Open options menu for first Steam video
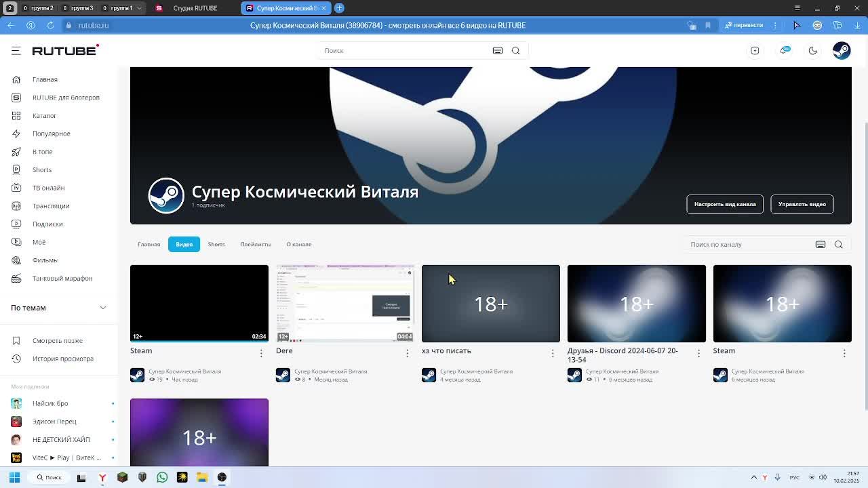Viewport: 868px width, 488px height. pyautogui.click(x=261, y=353)
